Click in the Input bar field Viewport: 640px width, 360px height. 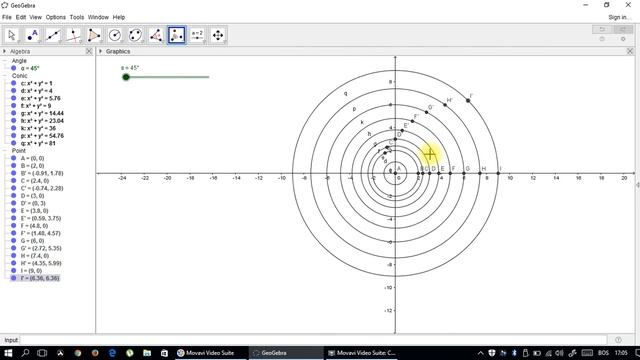coord(313,340)
